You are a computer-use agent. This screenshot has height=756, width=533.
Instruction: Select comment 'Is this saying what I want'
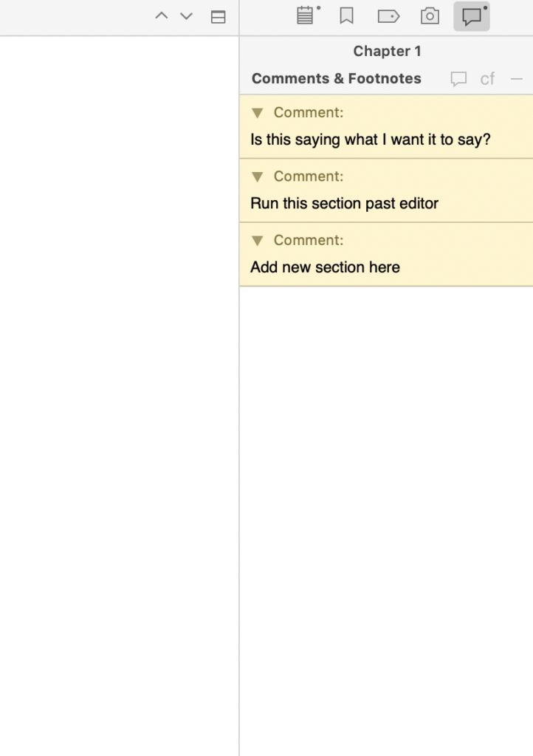point(370,140)
